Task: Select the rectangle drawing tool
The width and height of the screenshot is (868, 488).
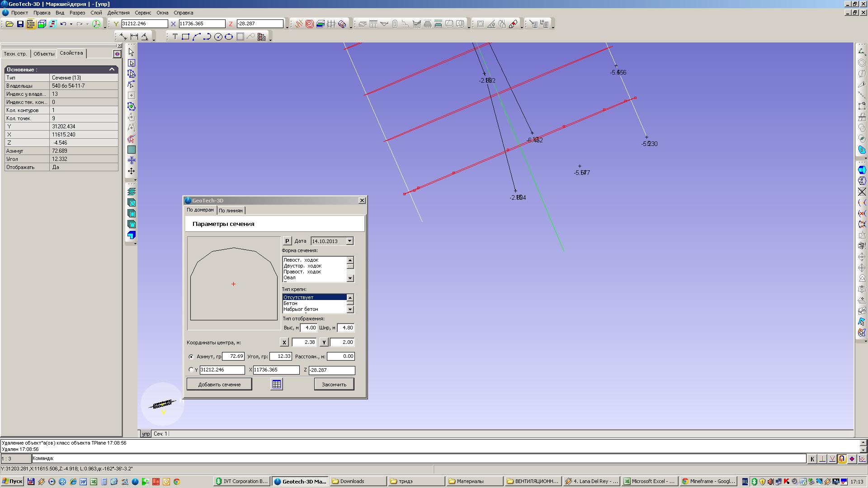Action: [185, 37]
